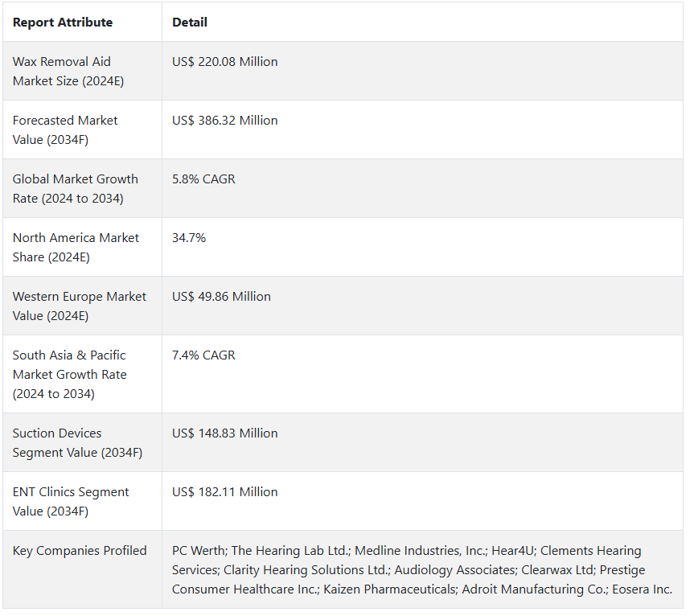
Task: Select the North America Market Share cell
Action: pos(76,248)
